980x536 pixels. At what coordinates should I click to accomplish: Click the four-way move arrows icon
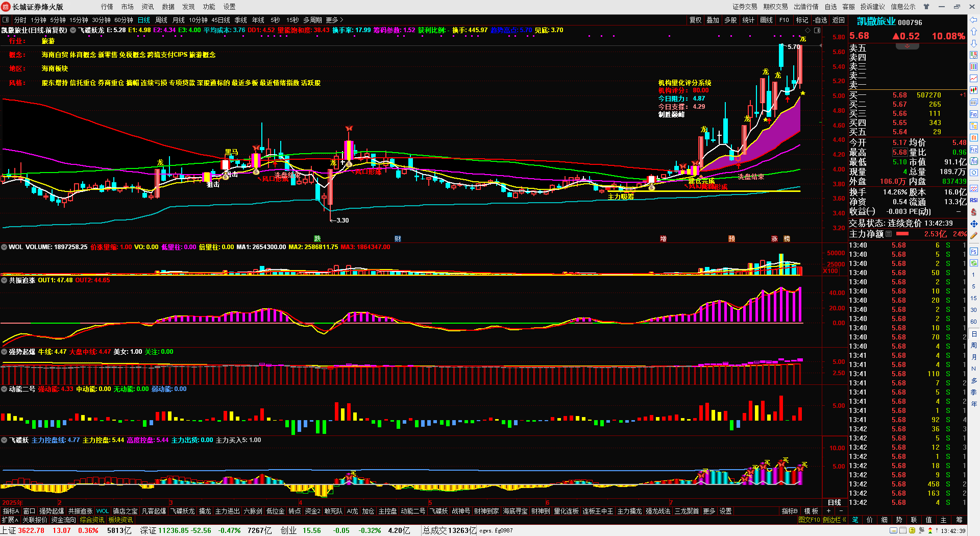point(974,224)
